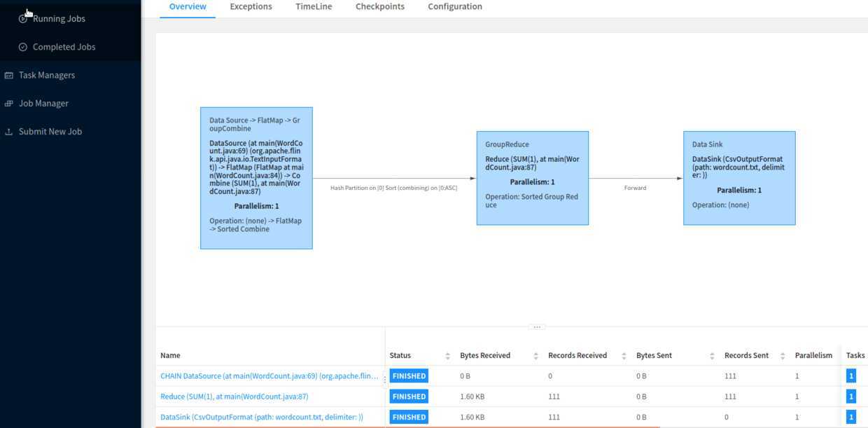Screen dimensions: 868x428
Task: Click the Submit New Job upload icon
Action: tap(9, 132)
